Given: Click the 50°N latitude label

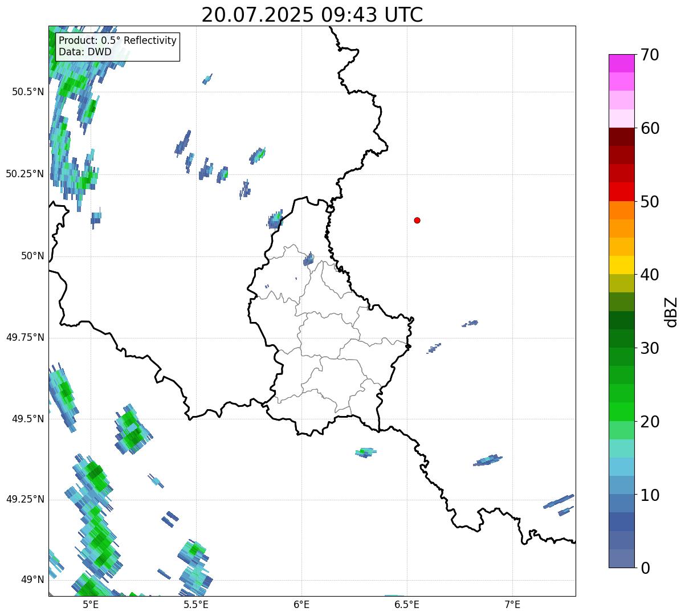Looking at the screenshot, I should [32, 256].
